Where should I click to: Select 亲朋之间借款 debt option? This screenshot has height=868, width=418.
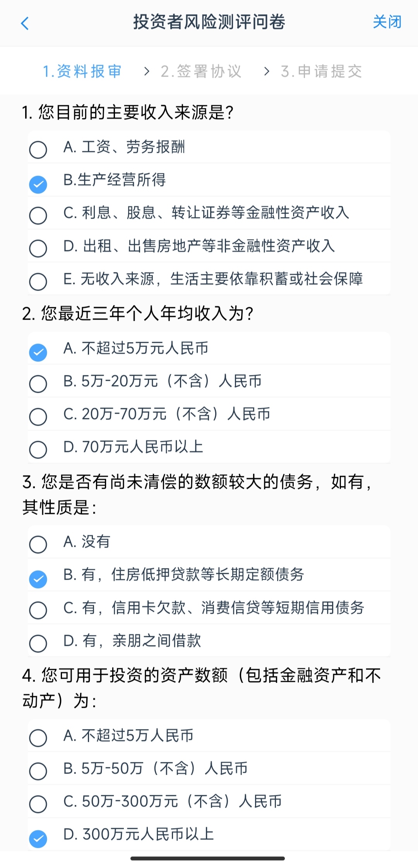click(38, 643)
